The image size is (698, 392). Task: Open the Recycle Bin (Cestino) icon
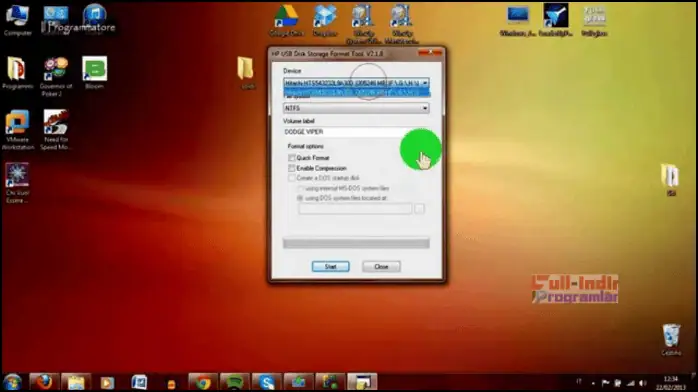(671, 339)
